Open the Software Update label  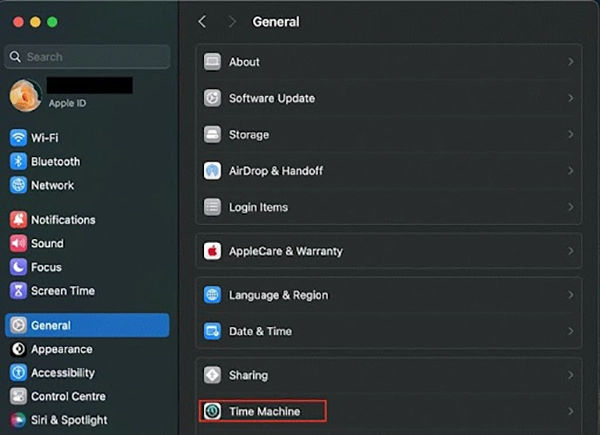tap(272, 98)
